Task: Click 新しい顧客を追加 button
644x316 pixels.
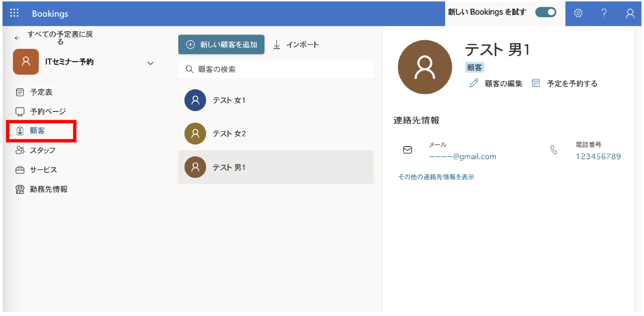Action: pyautogui.click(x=221, y=45)
